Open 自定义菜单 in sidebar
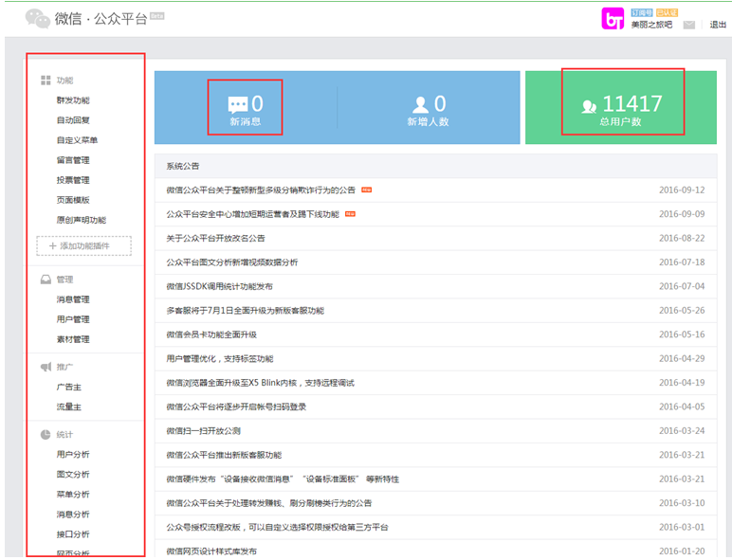732x560 pixels. point(77,140)
